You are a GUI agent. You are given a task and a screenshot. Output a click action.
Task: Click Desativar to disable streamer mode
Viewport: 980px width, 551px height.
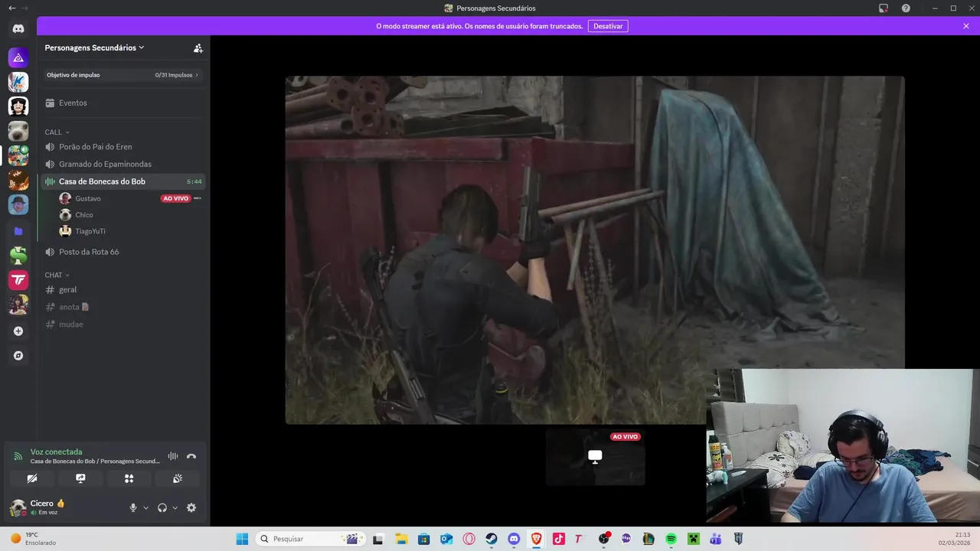point(608,26)
